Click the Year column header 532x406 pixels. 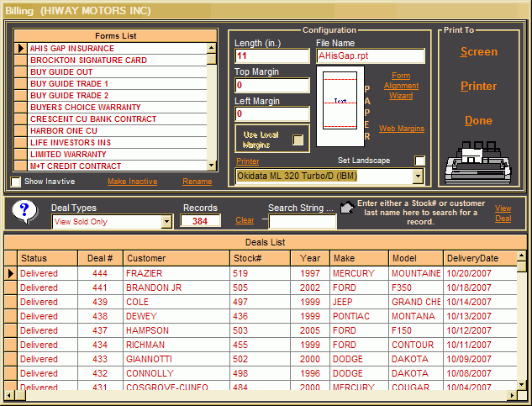(310, 258)
